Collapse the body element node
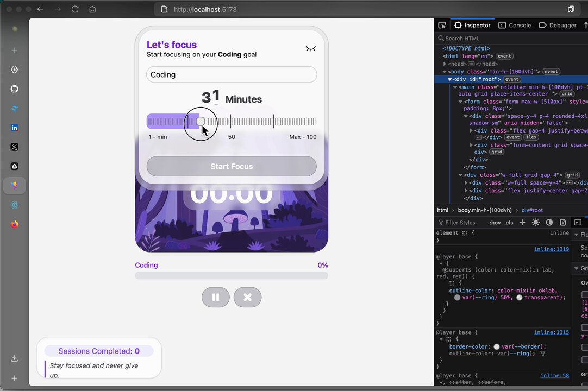This screenshot has width=588, height=391. click(x=445, y=72)
